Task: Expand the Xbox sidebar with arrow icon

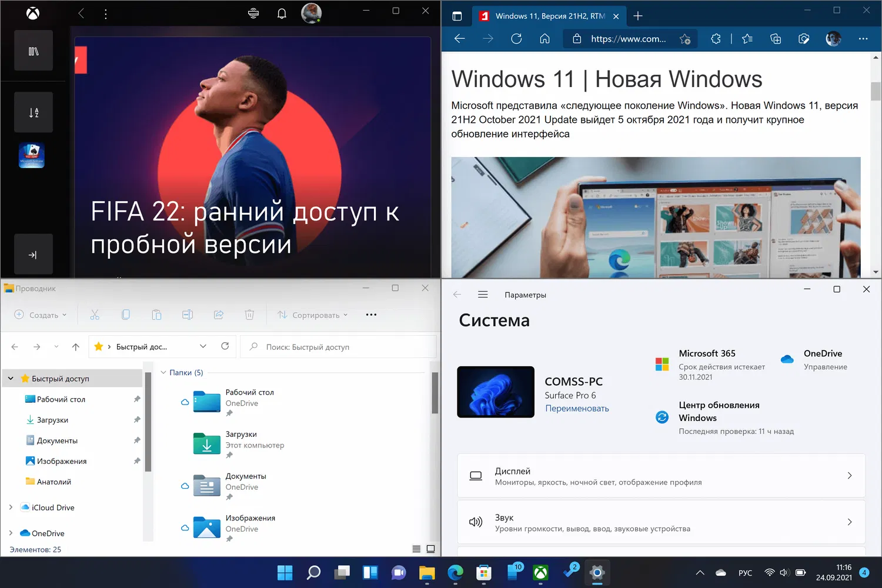Action: [x=33, y=255]
